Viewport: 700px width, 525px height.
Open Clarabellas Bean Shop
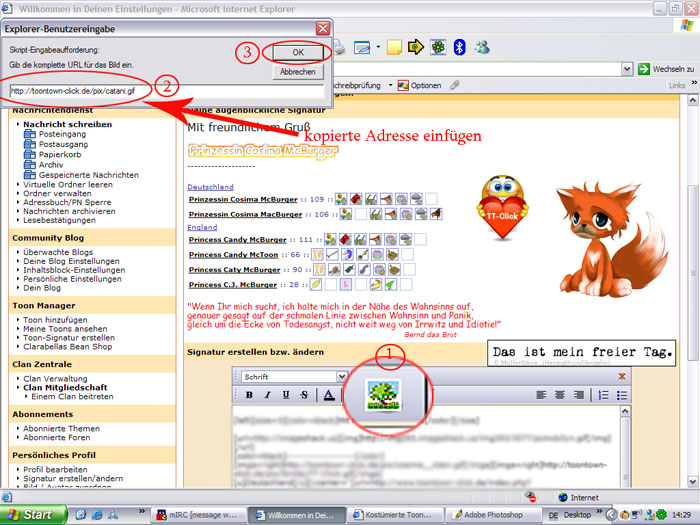[x=68, y=346]
